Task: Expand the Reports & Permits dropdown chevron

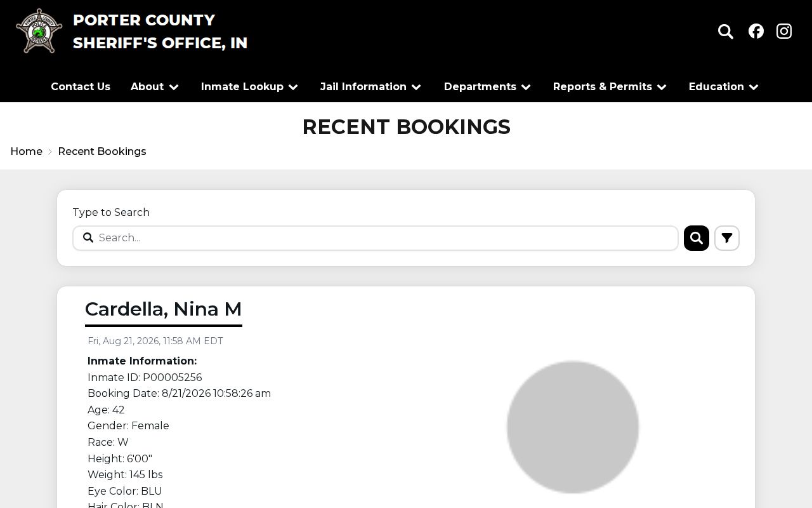Action: tap(662, 87)
